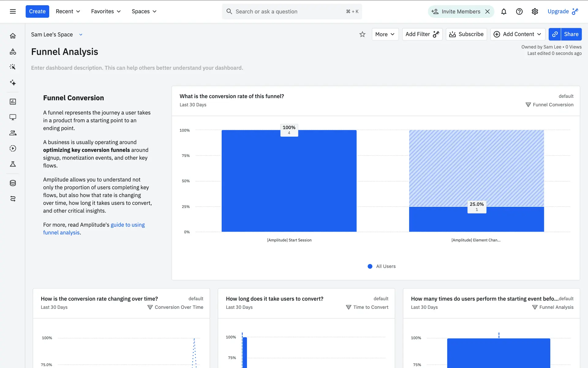
Task: Open the help question mark icon
Action: 519,12
